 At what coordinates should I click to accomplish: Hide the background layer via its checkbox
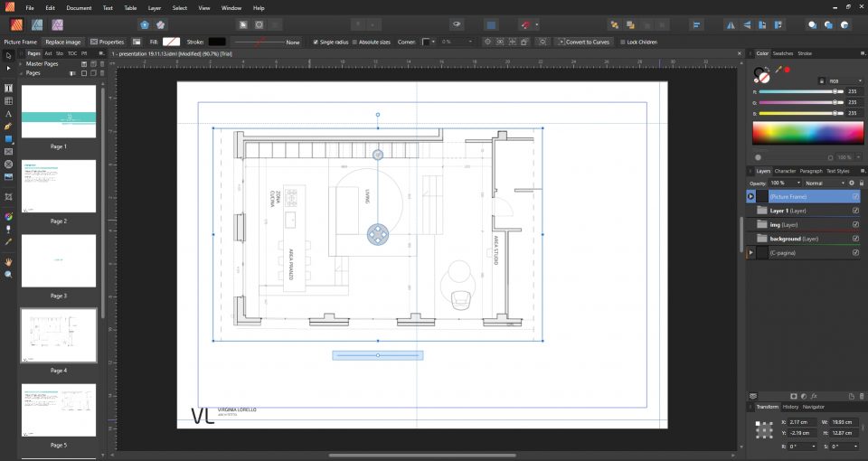click(855, 239)
